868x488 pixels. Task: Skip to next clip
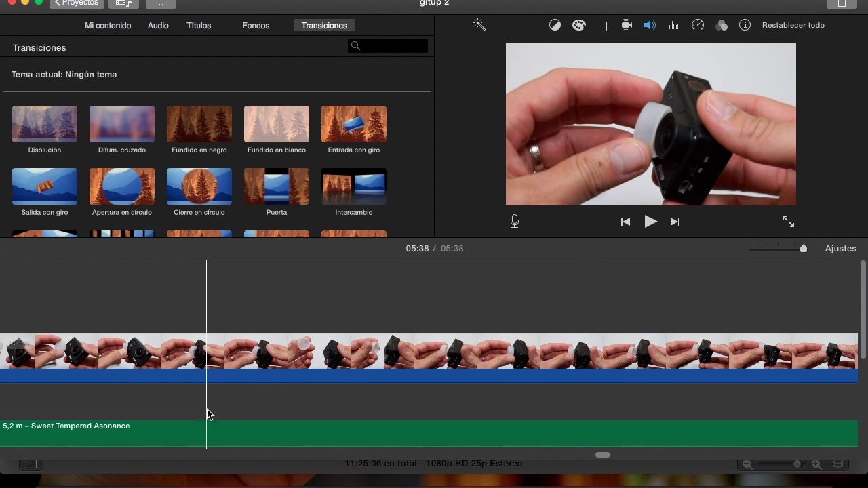tap(675, 222)
